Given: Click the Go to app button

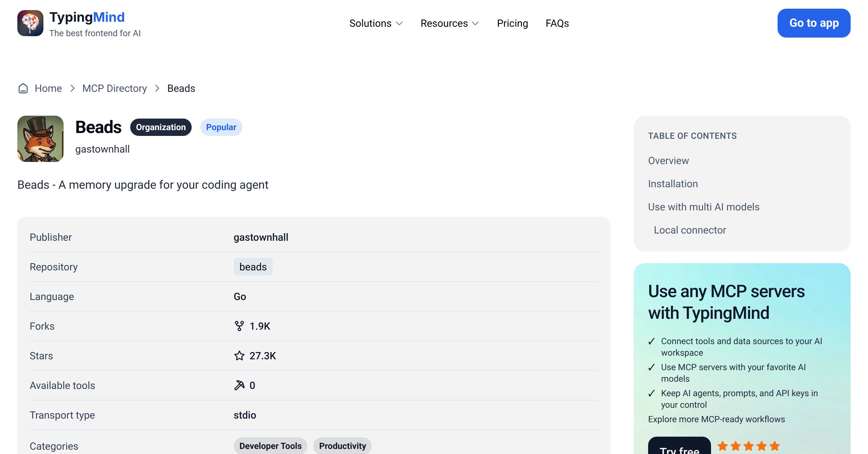Looking at the screenshot, I should coord(814,23).
